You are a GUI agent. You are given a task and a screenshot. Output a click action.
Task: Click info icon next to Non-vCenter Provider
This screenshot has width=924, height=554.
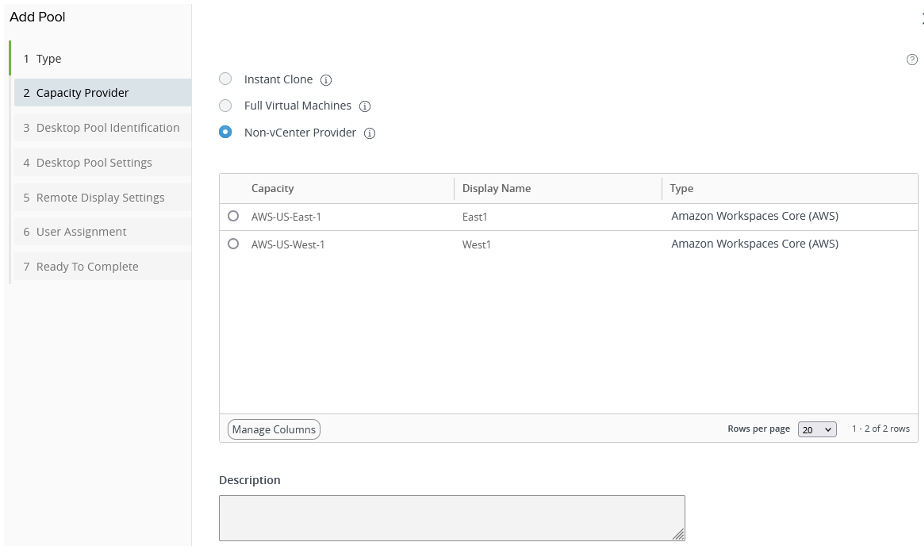(x=370, y=133)
